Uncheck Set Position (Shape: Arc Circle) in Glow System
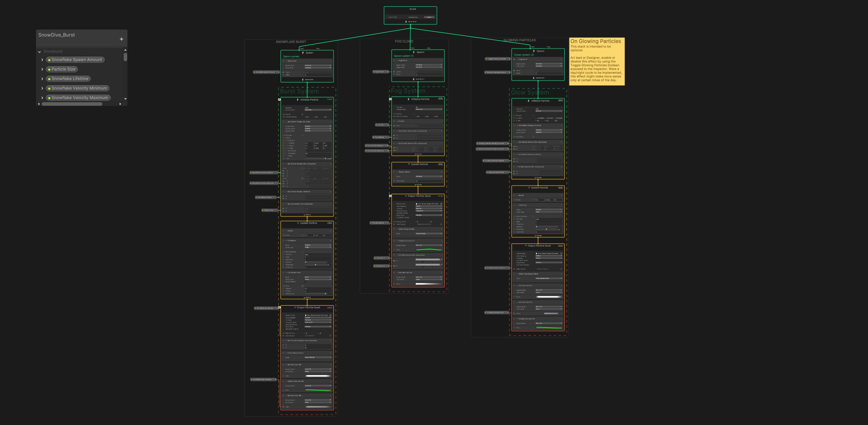The width and height of the screenshot is (868, 425). coord(517,125)
